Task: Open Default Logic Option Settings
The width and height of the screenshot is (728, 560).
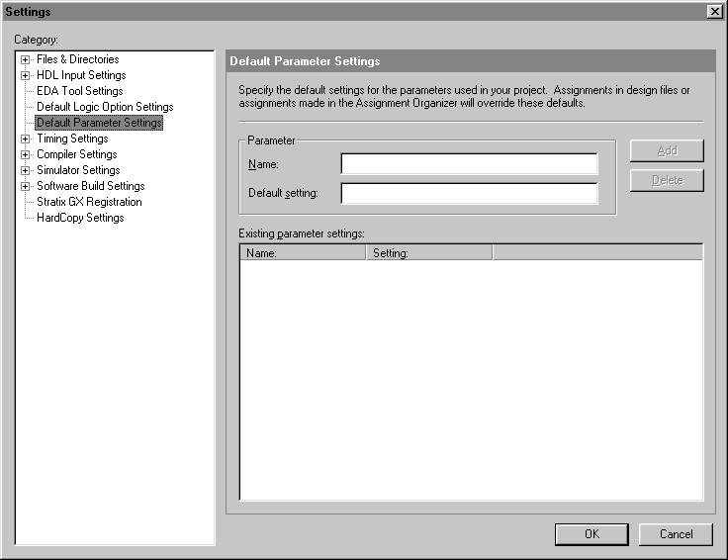Action: [x=105, y=107]
